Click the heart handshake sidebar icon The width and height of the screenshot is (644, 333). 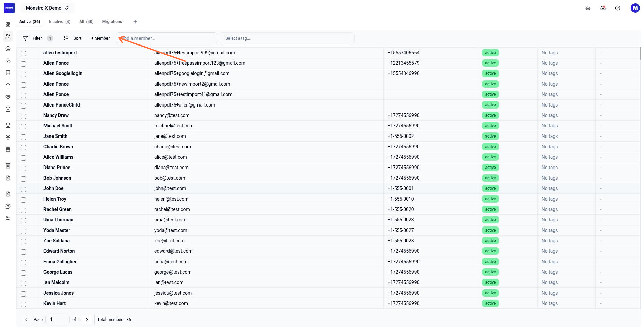pyautogui.click(x=8, y=97)
